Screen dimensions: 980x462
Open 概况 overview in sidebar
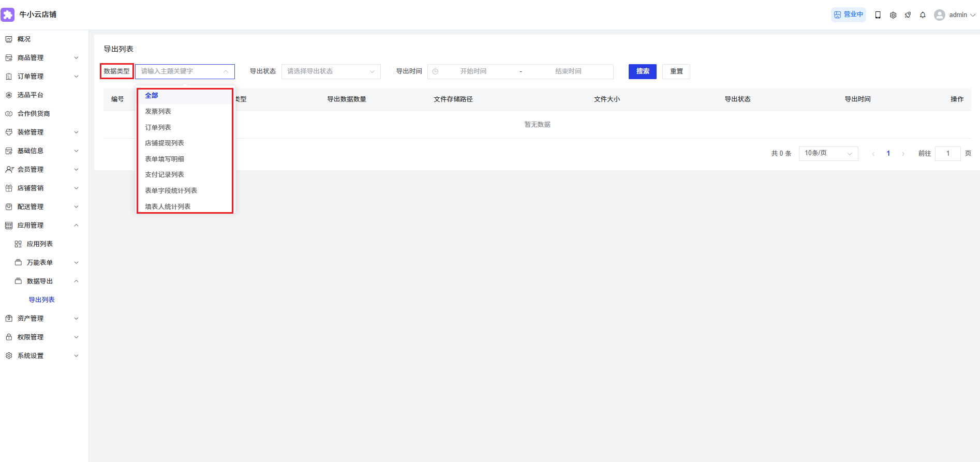pyautogui.click(x=24, y=39)
